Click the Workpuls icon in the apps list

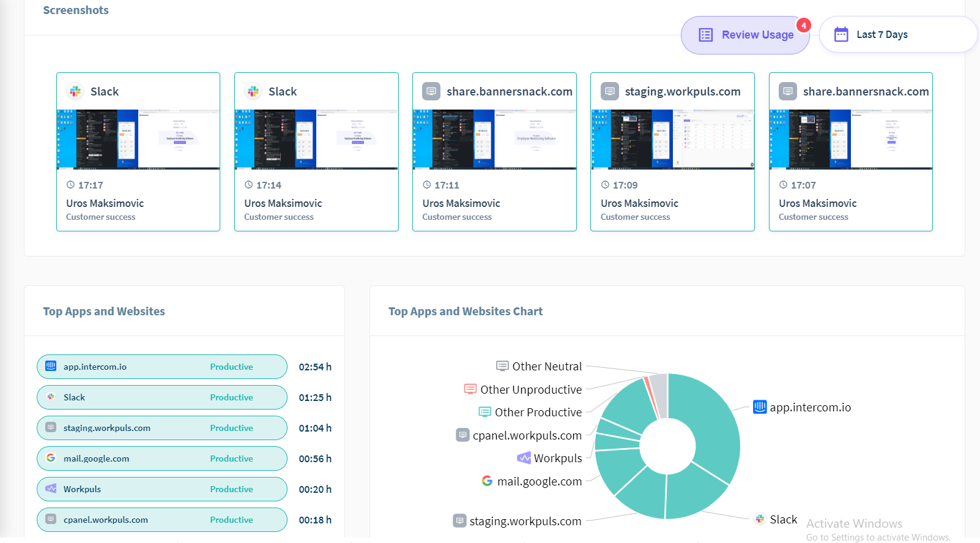(x=51, y=489)
